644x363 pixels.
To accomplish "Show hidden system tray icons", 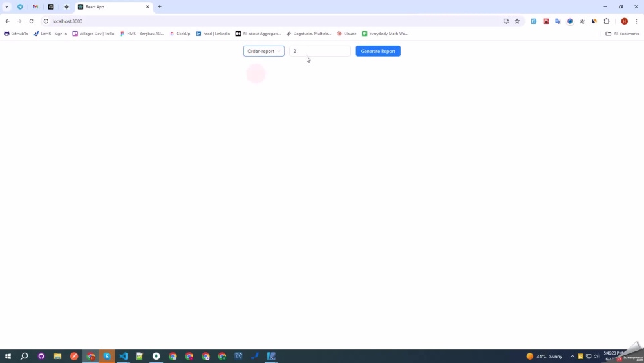I will click(572, 356).
